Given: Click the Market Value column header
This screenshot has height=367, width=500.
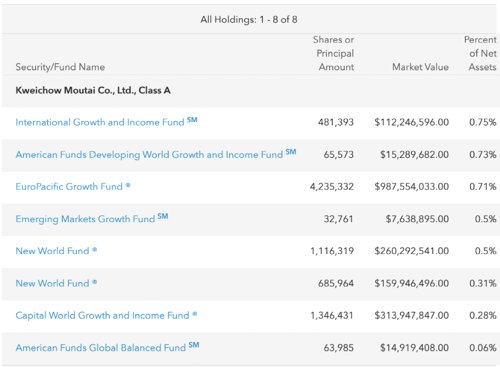Looking at the screenshot, I should [420, 67].
